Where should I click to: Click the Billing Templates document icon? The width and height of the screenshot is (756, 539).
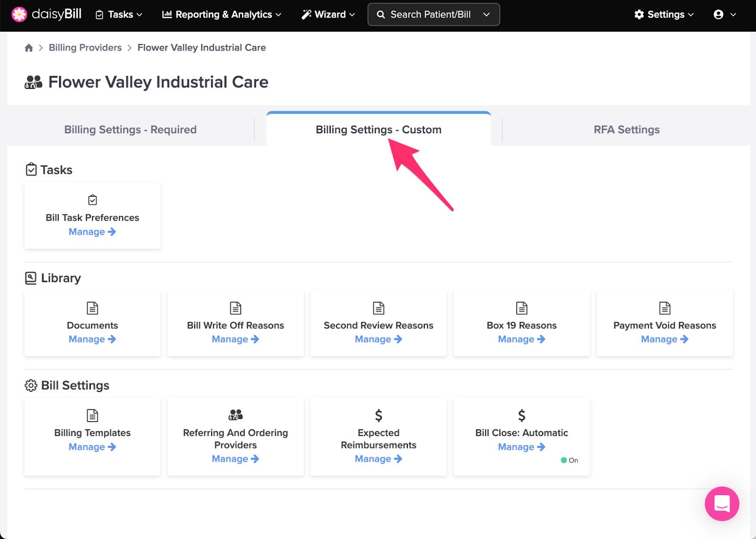coord(93,415)
